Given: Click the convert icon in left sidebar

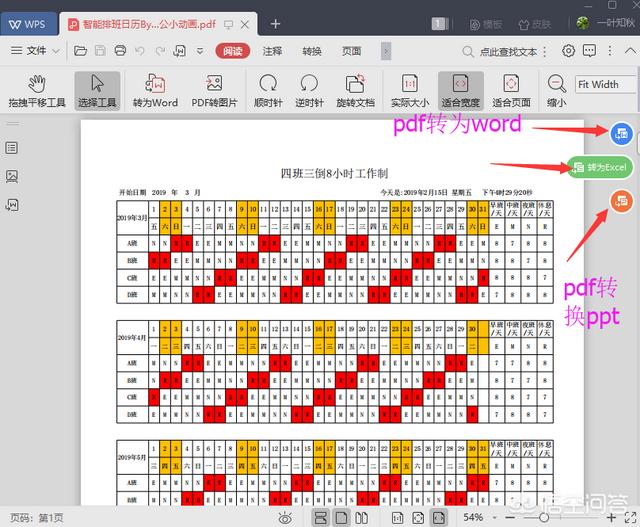Looking at the screenshot, I should coord(12,205).
